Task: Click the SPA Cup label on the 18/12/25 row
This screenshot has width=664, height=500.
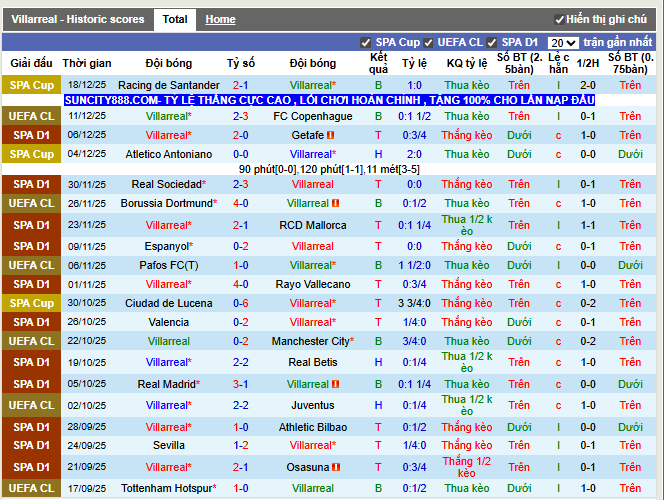Action: click(x=32, y=85)
